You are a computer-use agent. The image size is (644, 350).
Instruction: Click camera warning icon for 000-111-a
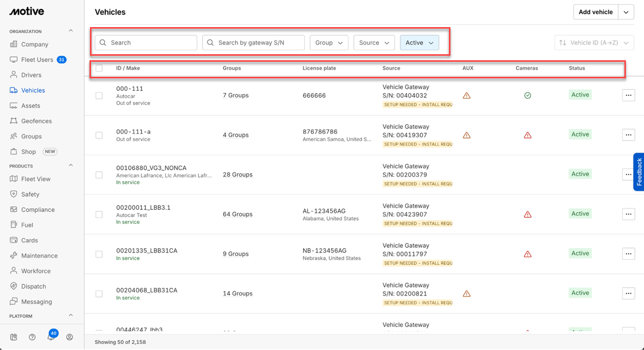(527, 135)
